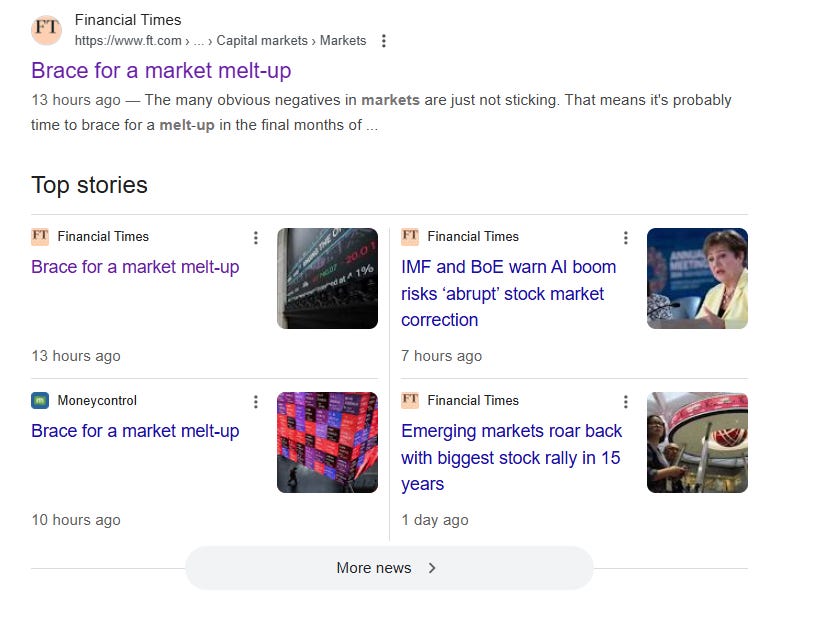This screenshot has height=621, width=823.
Task: Click the Moneycontrol favicon
Action: click(40, 401)
